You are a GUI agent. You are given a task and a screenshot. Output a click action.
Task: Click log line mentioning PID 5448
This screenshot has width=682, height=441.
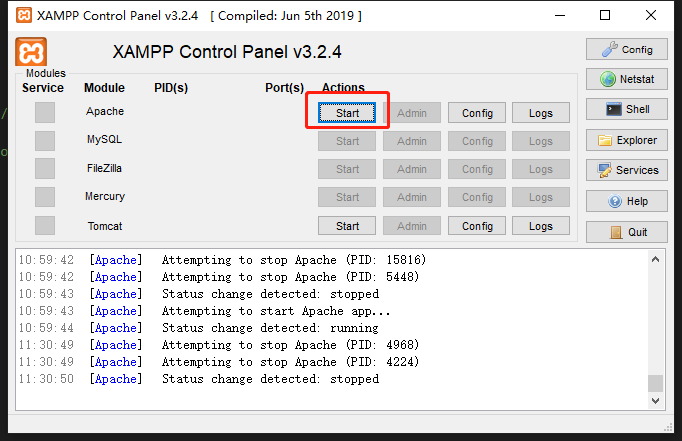coord(219,277)
